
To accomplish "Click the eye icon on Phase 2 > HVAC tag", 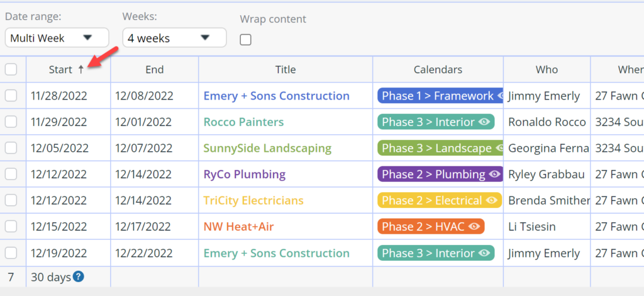I will click(474, 227).
